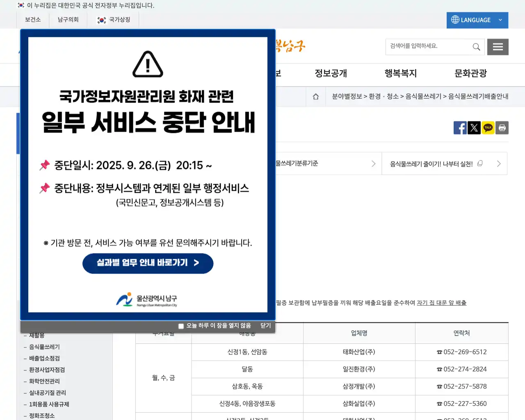This screenshot has width=525, height=420.
Task: Open the 정보공개 menu
Action: click(331, 73)
